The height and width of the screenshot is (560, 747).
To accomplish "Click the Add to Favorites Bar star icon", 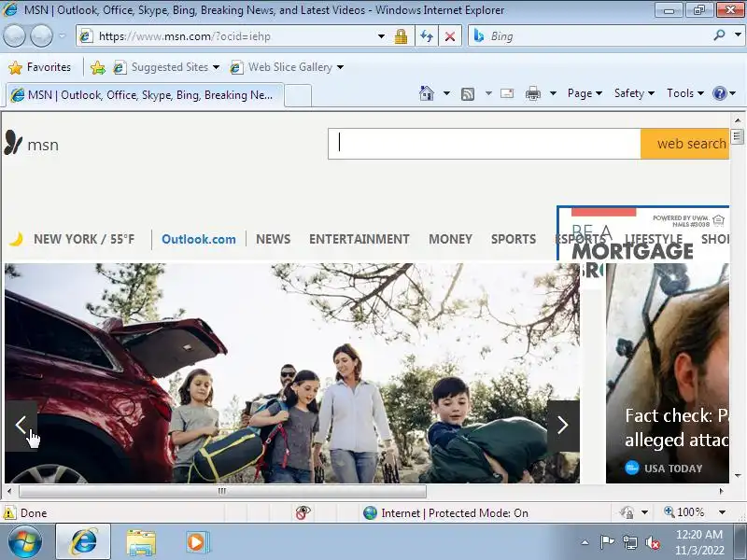I will coord(98,67).
